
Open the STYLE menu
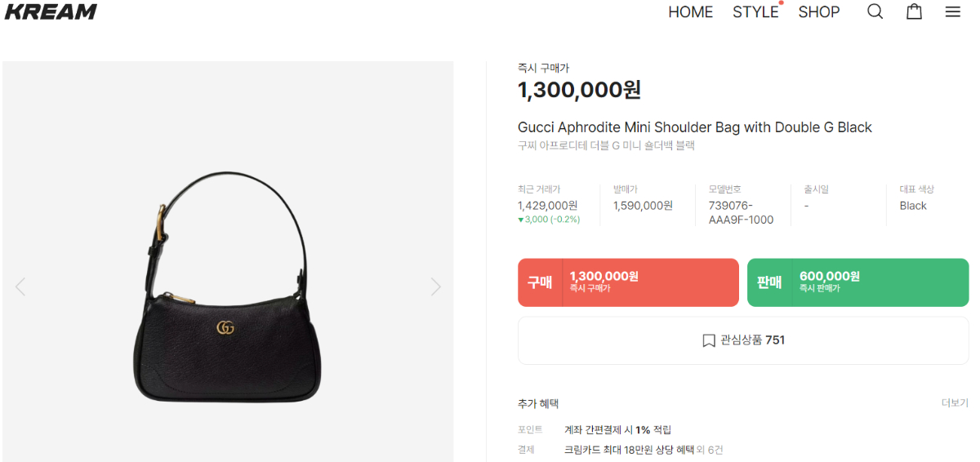point(755,12)
